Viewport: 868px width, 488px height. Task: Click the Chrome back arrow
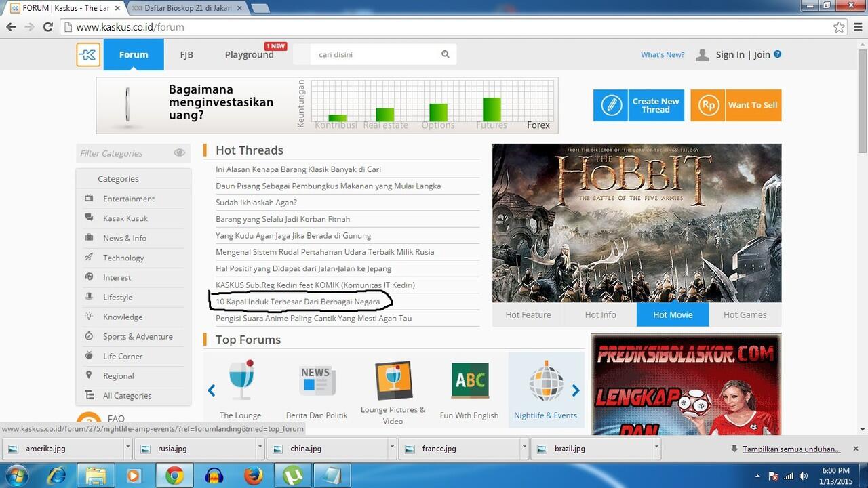coord(11,27)
